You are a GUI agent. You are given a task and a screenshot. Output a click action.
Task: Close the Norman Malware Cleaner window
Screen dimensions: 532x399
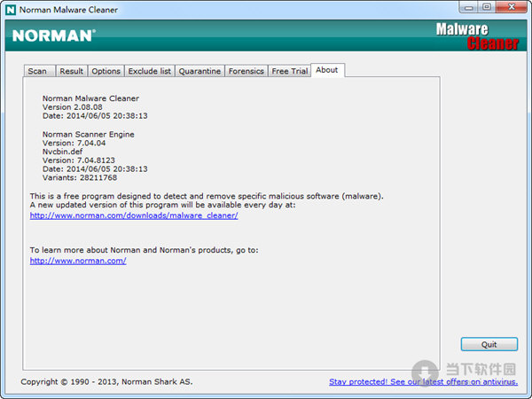pyautogui.click(x=512, y=7)
